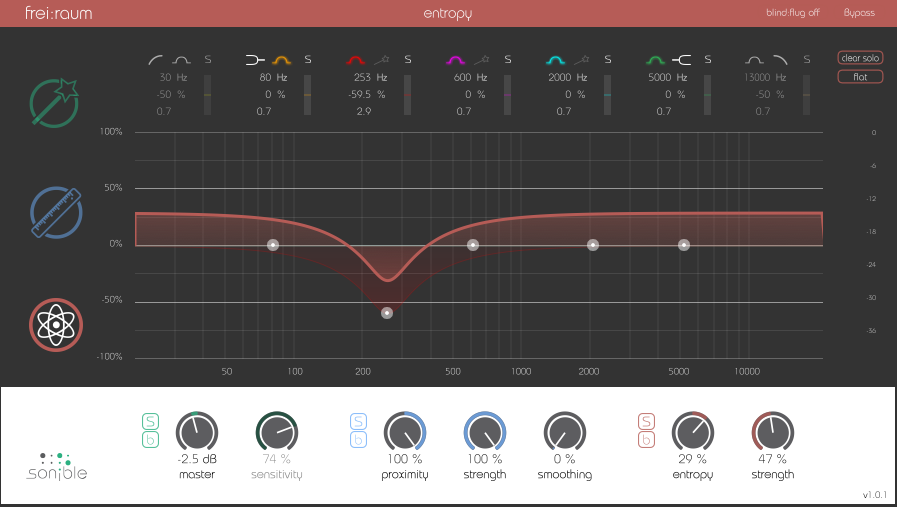897x507 pixels.
Task: Click the 253 Hz frequency value
Action: [x=370, y=77]
